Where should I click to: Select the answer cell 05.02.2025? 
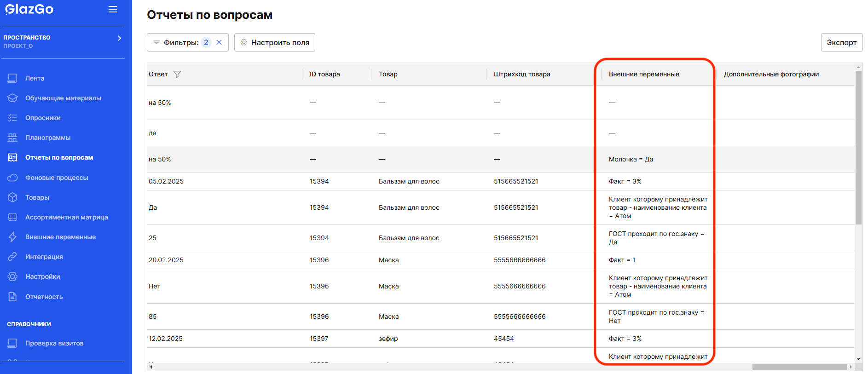point(166,181)
